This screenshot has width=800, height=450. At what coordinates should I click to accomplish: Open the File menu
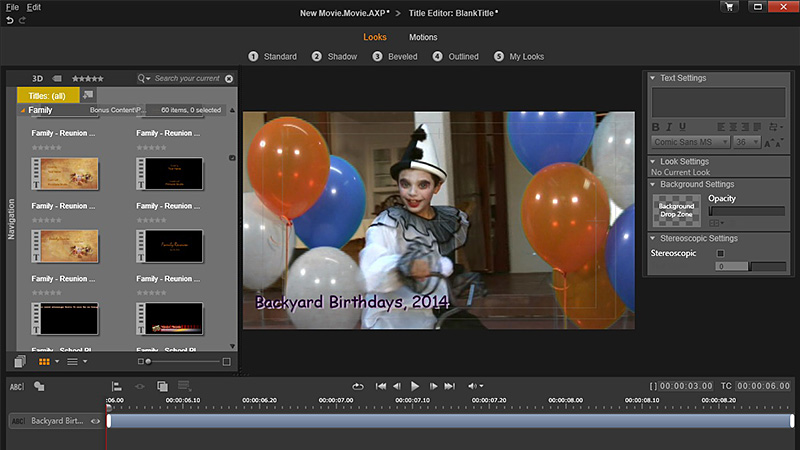coord(12,7)
